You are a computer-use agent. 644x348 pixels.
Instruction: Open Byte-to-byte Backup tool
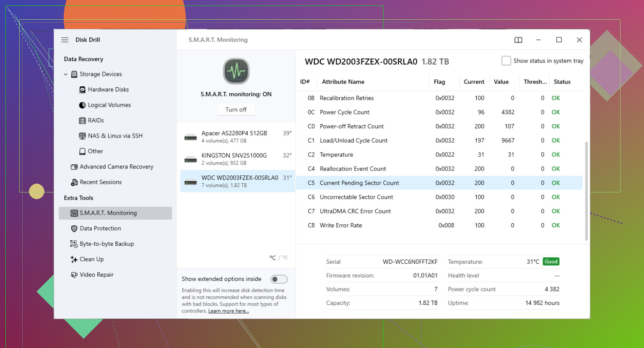pos(107,244)
